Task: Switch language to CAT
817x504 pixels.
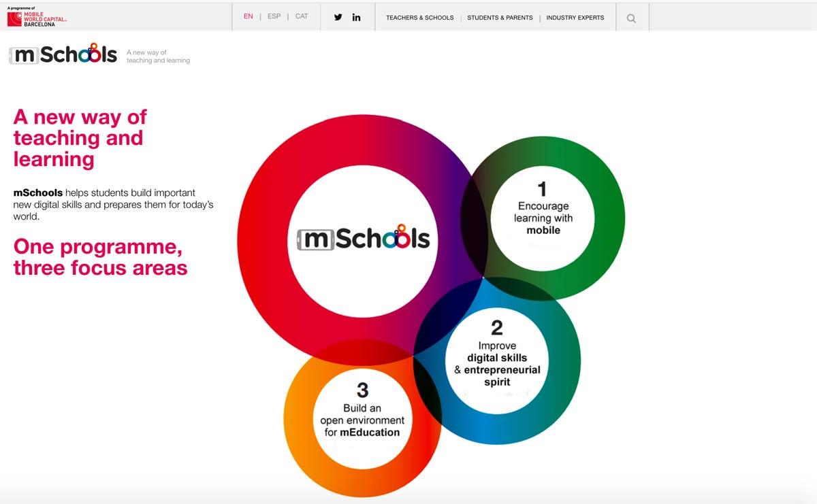Action: 302,16
